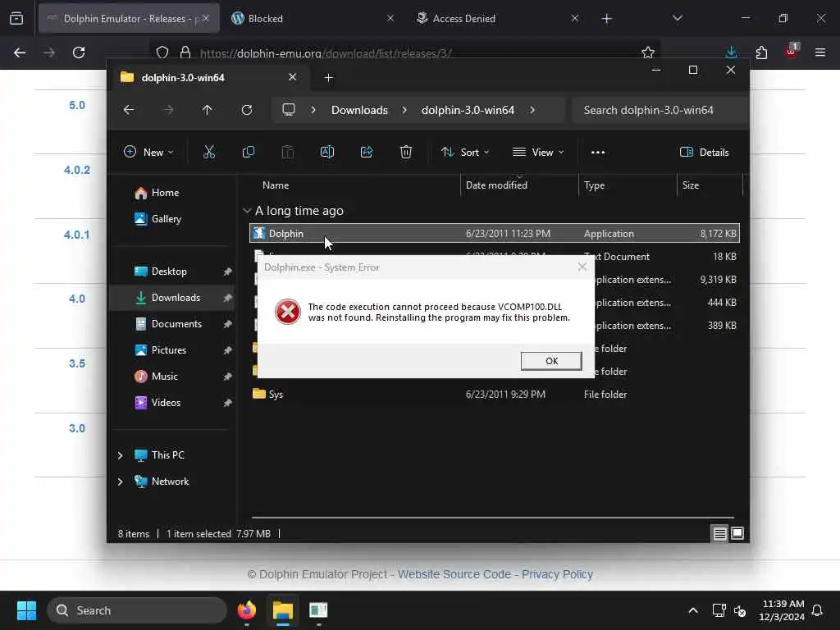Sort by the Type column header
The width and height of the screenshot is (840, 630).
tap(628, 185)
